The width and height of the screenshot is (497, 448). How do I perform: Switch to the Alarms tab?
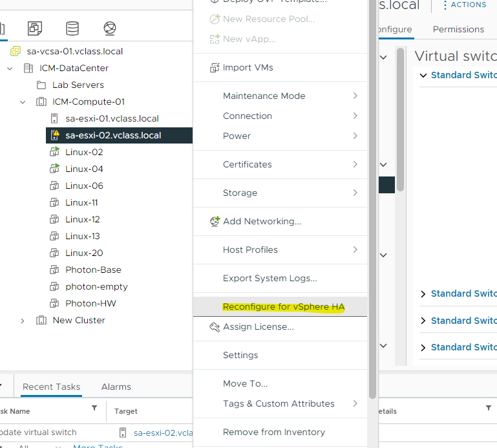click(116, 387)
